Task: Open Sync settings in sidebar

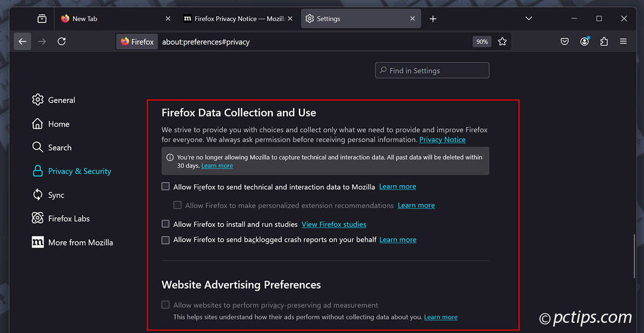Action: (x=48, y=195)
